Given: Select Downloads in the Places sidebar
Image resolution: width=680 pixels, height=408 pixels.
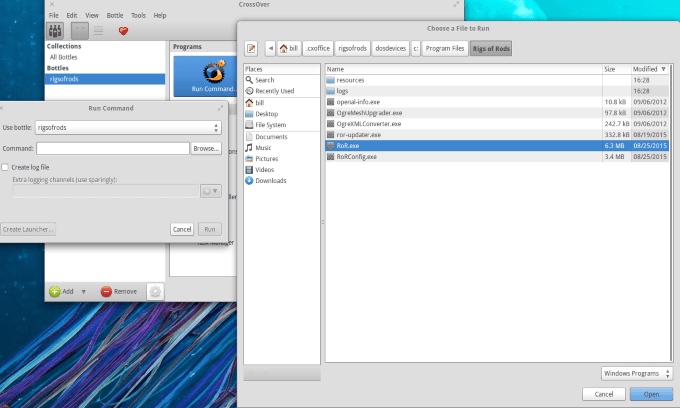Looking at the screenshot, I should [271, 181].
